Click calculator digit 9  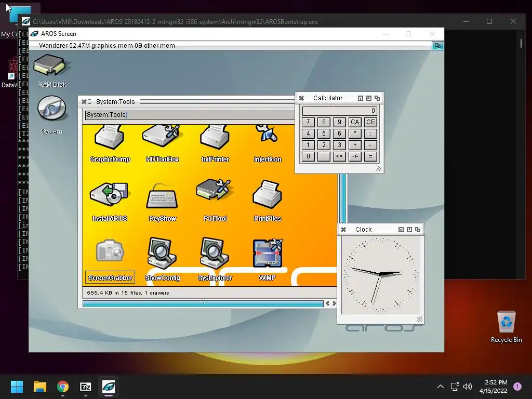[x=339, y=122]
